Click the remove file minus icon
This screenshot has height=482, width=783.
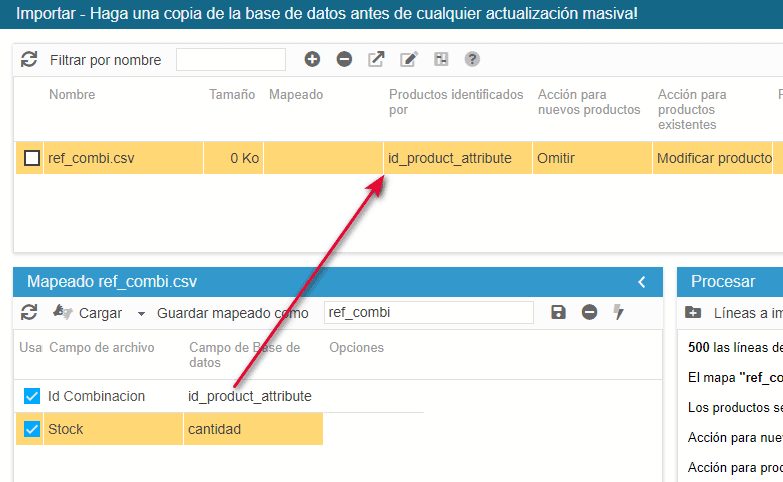[x=344, y=60]
